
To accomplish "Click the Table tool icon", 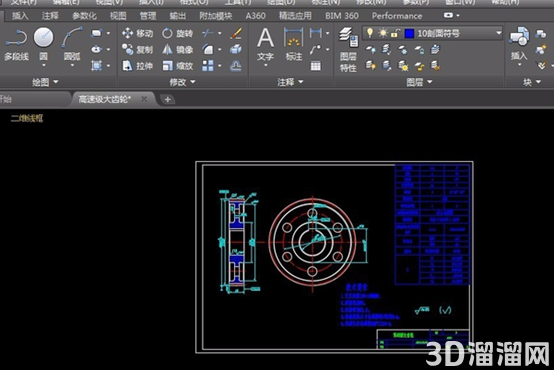I will [316, 66].
